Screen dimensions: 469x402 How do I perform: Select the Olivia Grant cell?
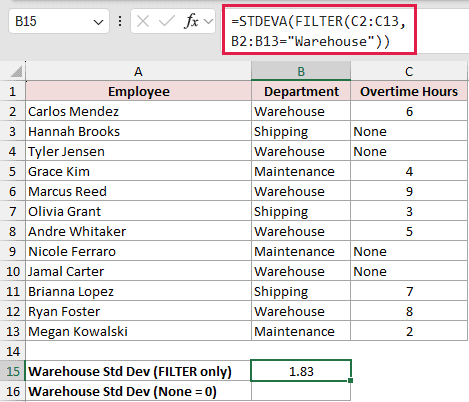point(138,211)
